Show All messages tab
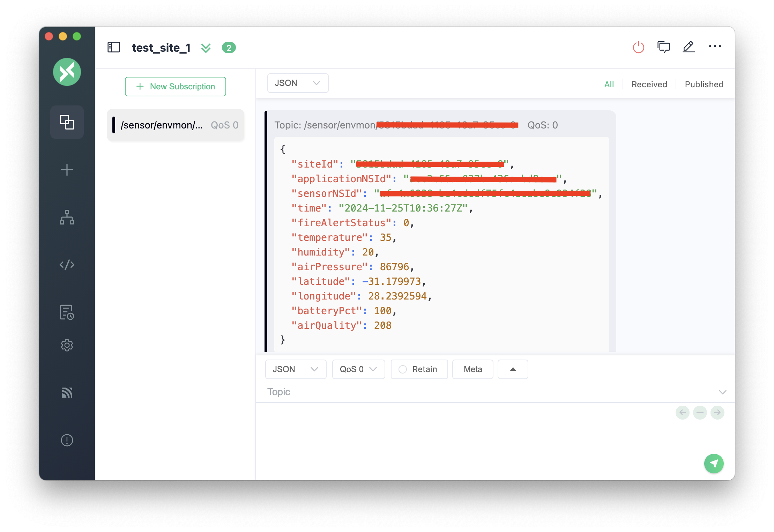The width and height of the screenshot is (774, 532). [x=609, y=84]
